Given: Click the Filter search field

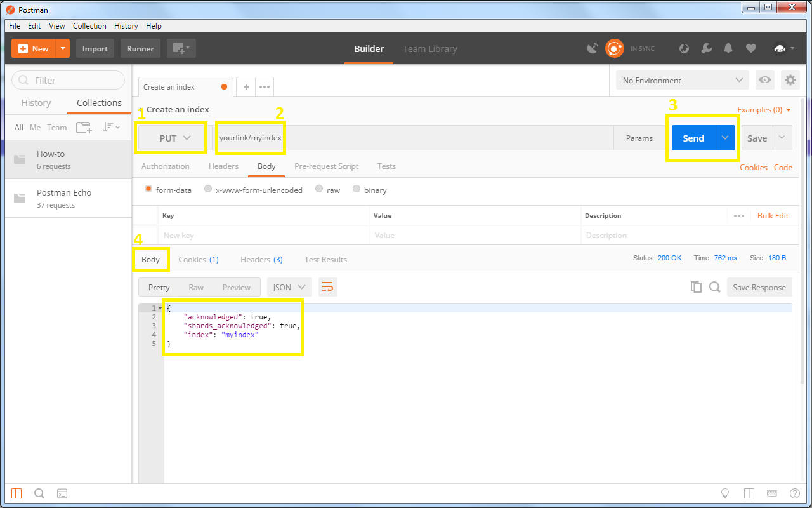Looking at the screenshot, I should click(69, 80).
